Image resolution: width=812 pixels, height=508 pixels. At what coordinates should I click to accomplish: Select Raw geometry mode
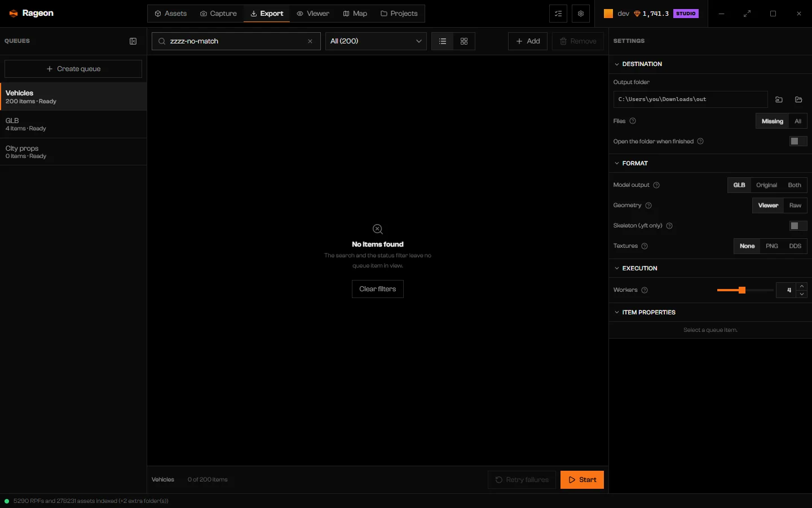[x=795, y=205]
